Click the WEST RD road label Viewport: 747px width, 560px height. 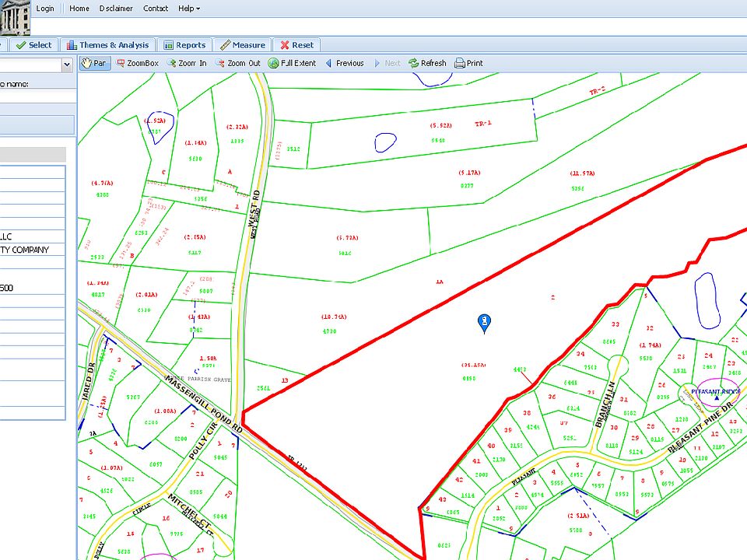[x=254, y=208]
